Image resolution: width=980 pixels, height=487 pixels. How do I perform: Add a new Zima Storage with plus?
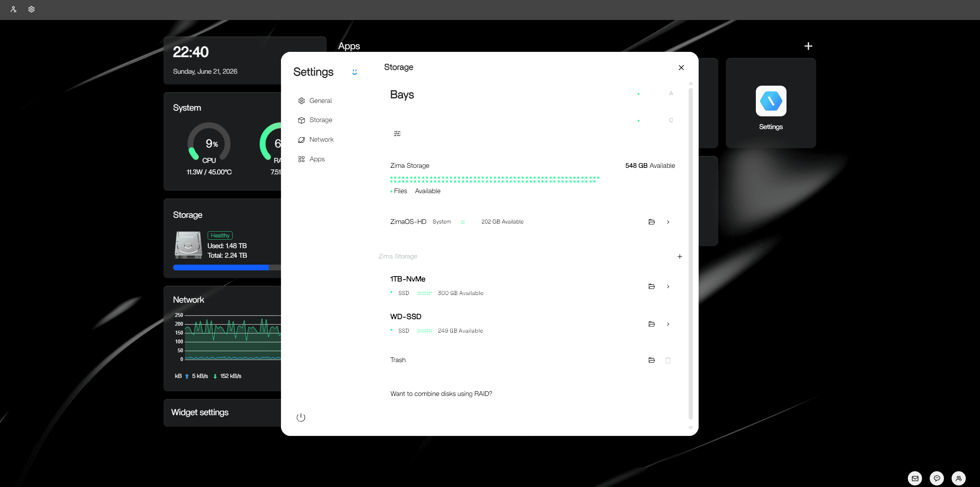tap(679, 256)
